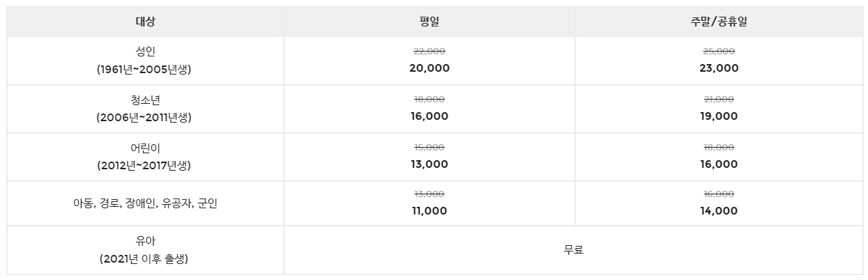
Task: Click the 대상 column header
Action: click(145, 22)
